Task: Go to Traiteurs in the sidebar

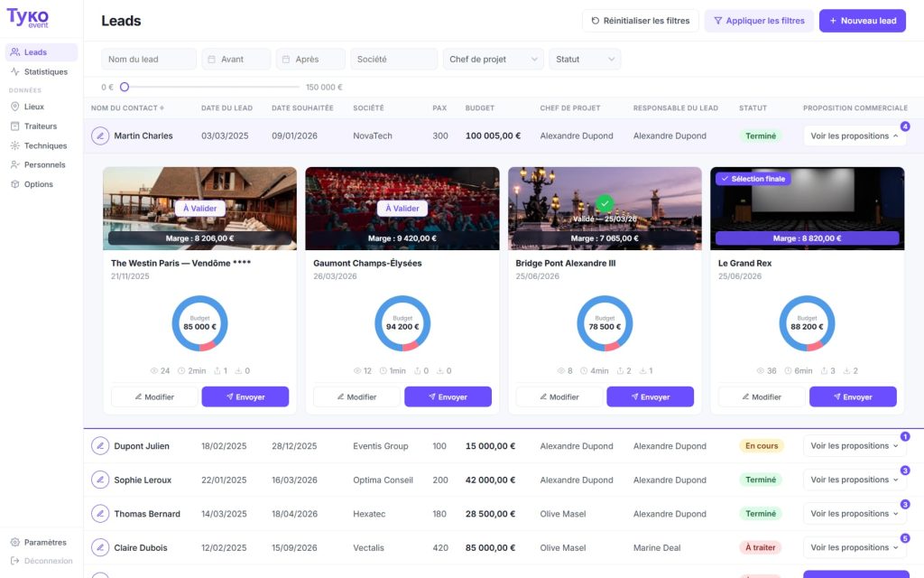Action: coord(42,126)
